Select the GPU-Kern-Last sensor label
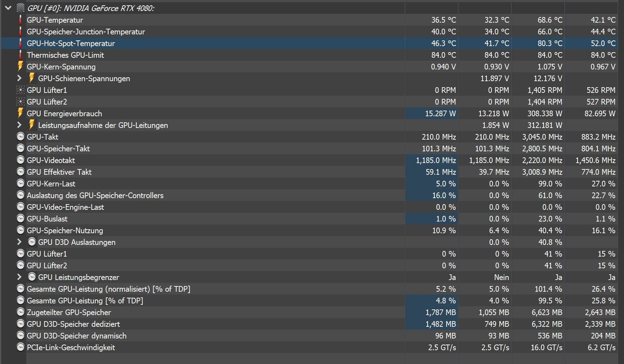 click(51, 184)
